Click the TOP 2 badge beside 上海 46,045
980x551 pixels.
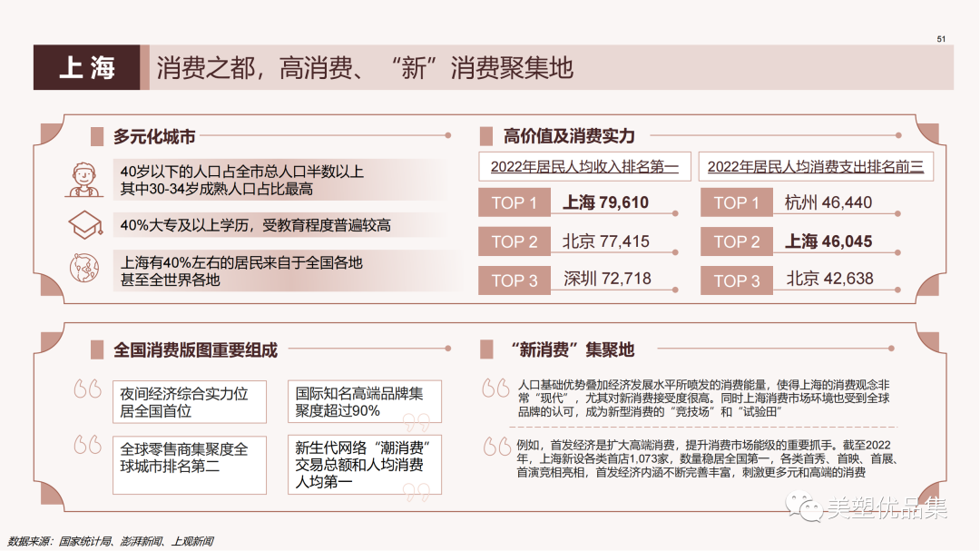737,241
